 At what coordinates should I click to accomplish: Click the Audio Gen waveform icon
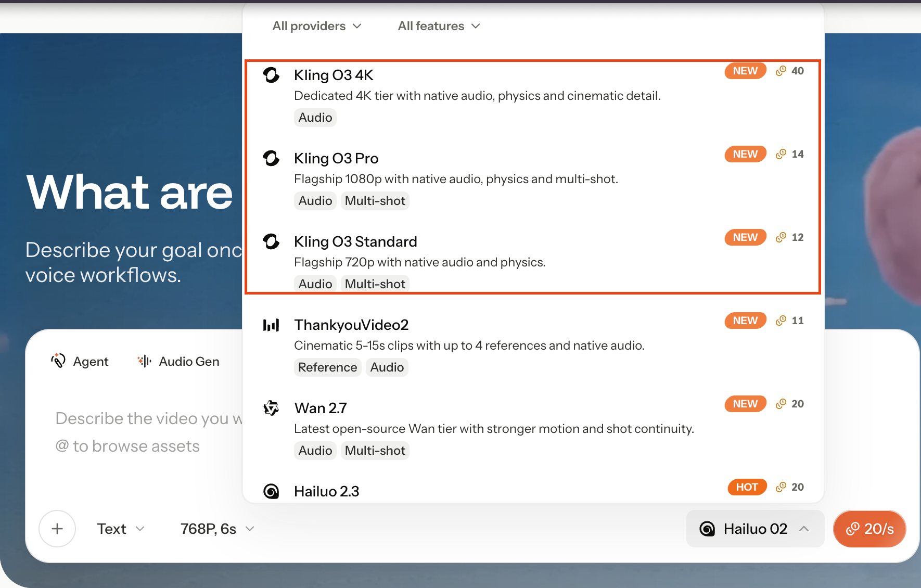point(144,361)
